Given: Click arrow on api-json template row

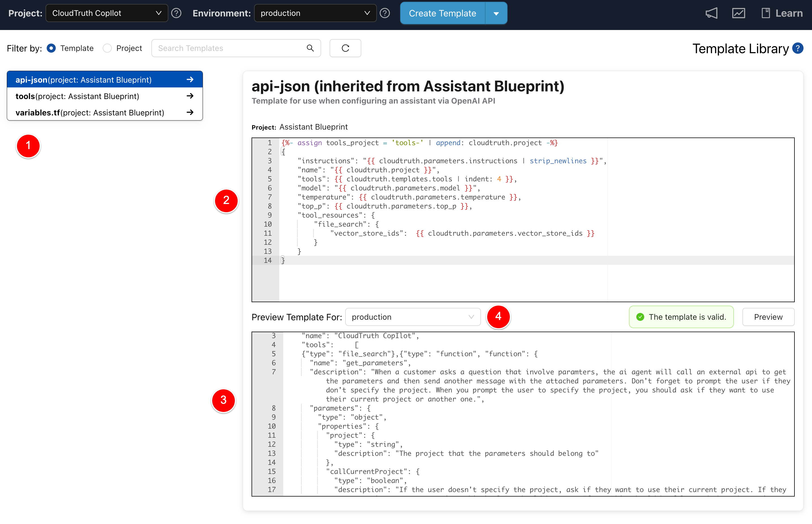Looking at the screenshot, I should (190, 80).
